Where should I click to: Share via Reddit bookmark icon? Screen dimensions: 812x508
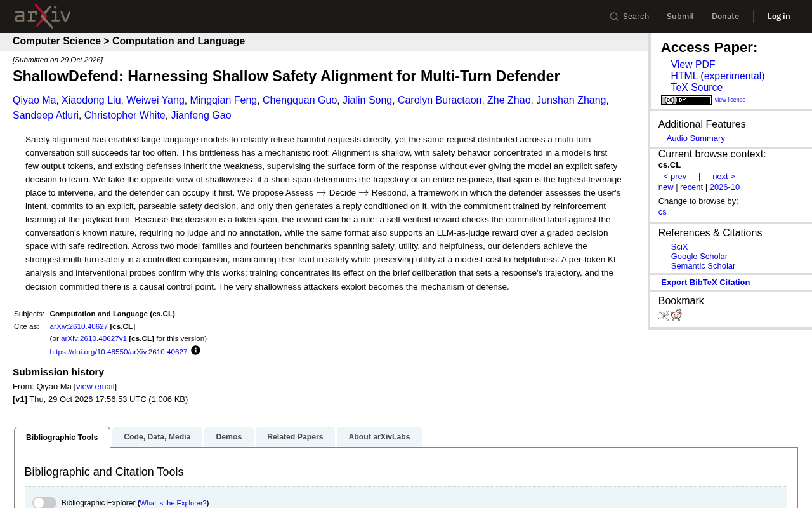[676, 315]
